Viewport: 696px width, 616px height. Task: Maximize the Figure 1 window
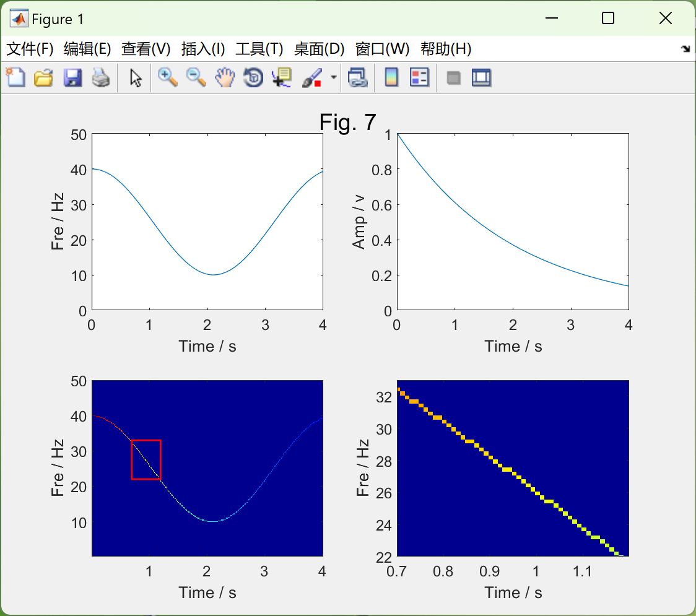click(x=608, y=18)
